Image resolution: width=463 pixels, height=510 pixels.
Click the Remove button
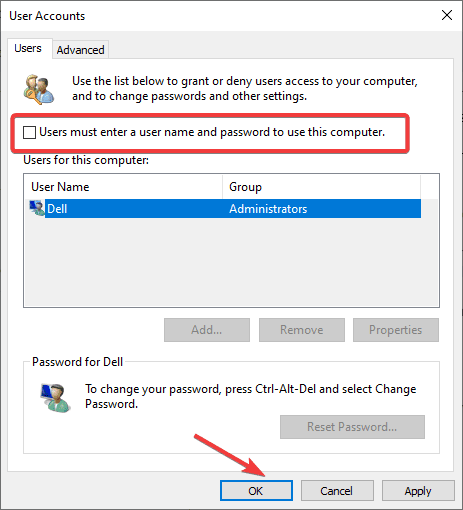coord(302,330)
